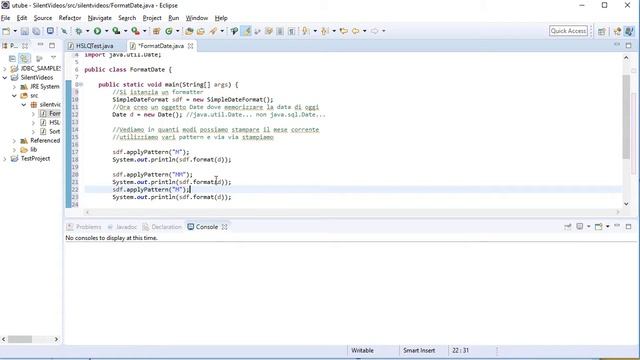Open the Search menu
Screen dimensions: 640x360
[127, 18]
